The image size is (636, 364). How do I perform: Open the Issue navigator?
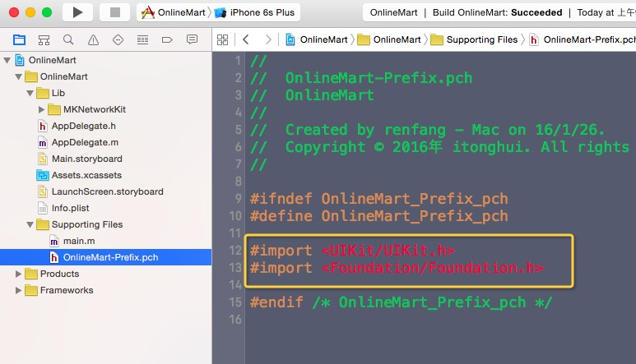(93, 39)
